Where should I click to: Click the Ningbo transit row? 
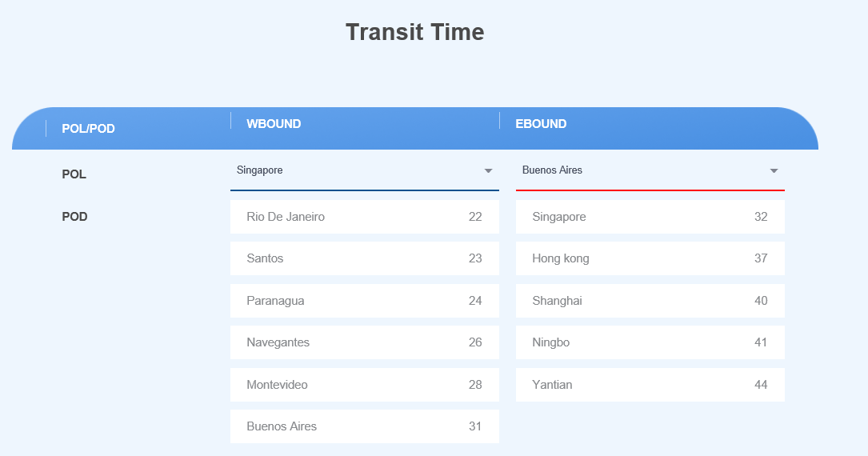click(650, 342)
